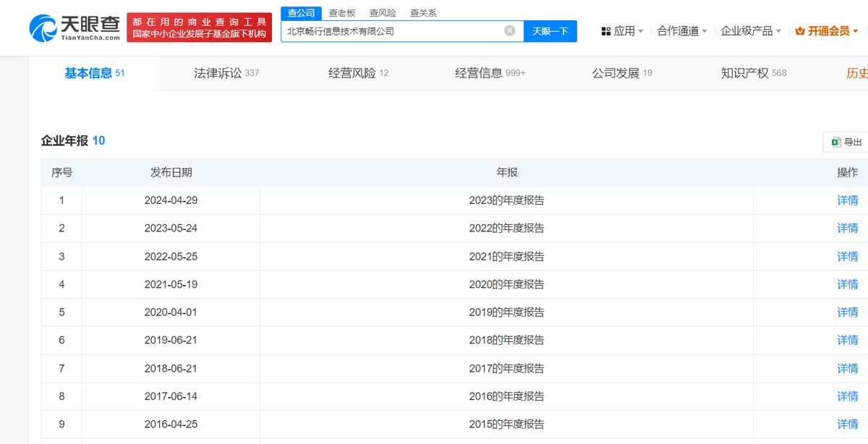Screen dimensions: 868x444
Task: Open the 开通会员 dropdown arrow
Action: tap(856, 31)
